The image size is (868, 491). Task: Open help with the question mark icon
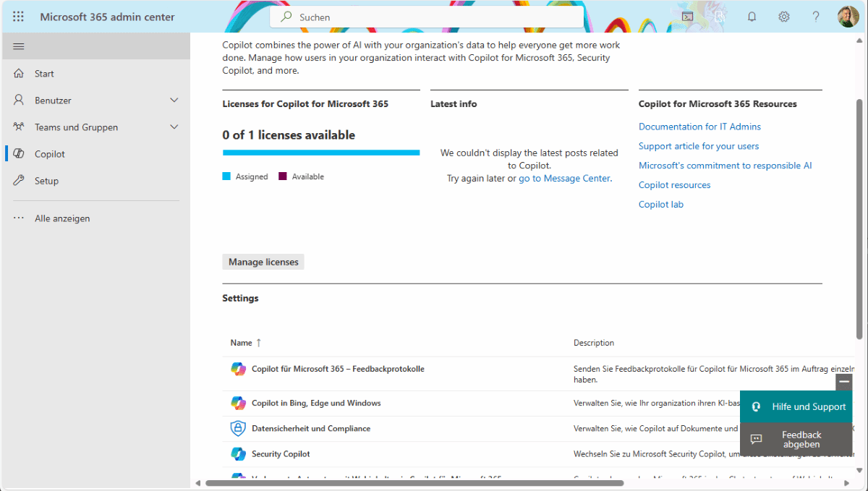(816, 16)
